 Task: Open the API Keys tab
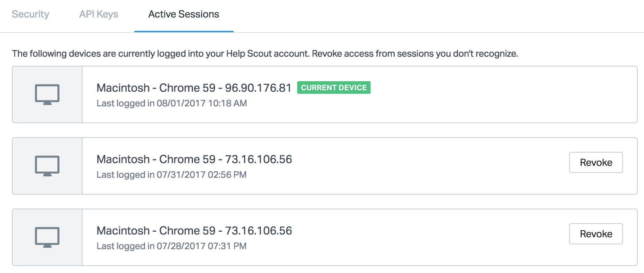coord(99,14)
